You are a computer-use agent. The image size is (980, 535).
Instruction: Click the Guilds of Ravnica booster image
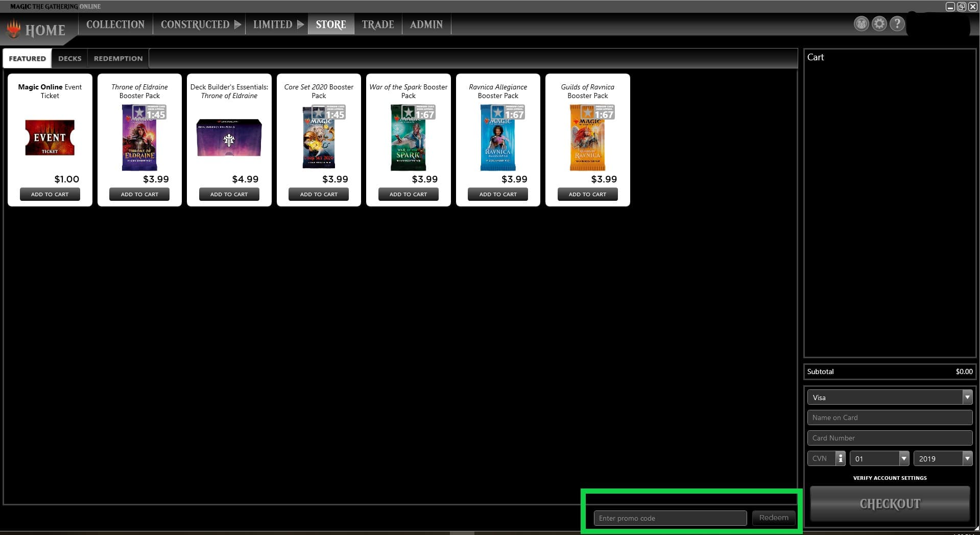coord(588,137)
